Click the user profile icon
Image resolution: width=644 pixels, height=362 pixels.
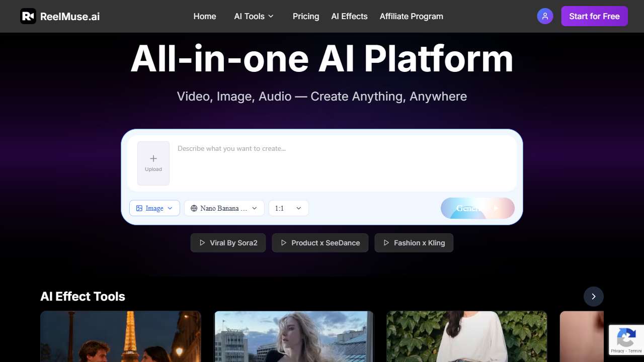(545, 16)
